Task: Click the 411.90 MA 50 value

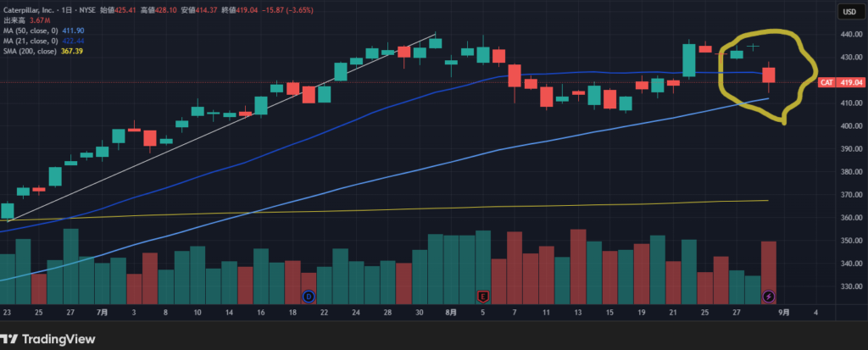Action: pos(74,31)
